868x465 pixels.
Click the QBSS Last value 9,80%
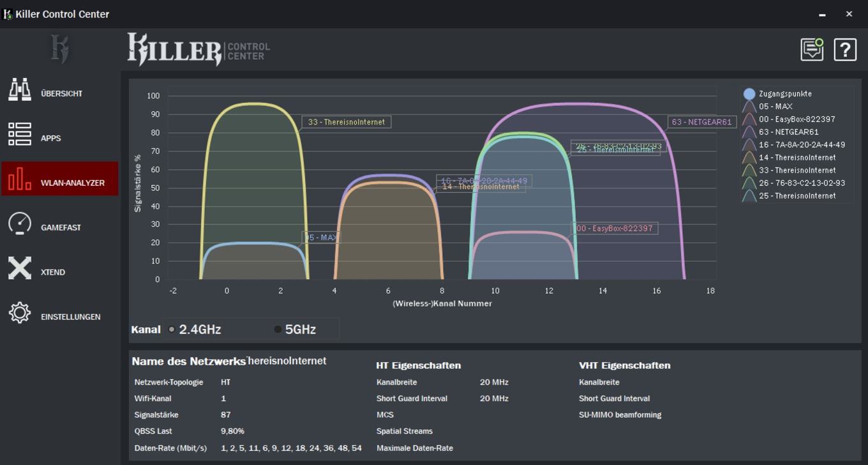(x=233, y=431)
